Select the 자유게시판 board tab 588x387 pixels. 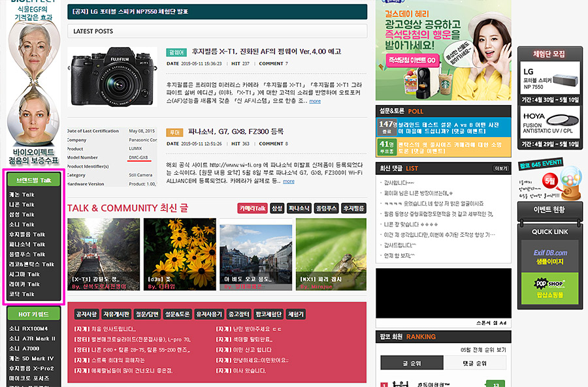point(116,315)
